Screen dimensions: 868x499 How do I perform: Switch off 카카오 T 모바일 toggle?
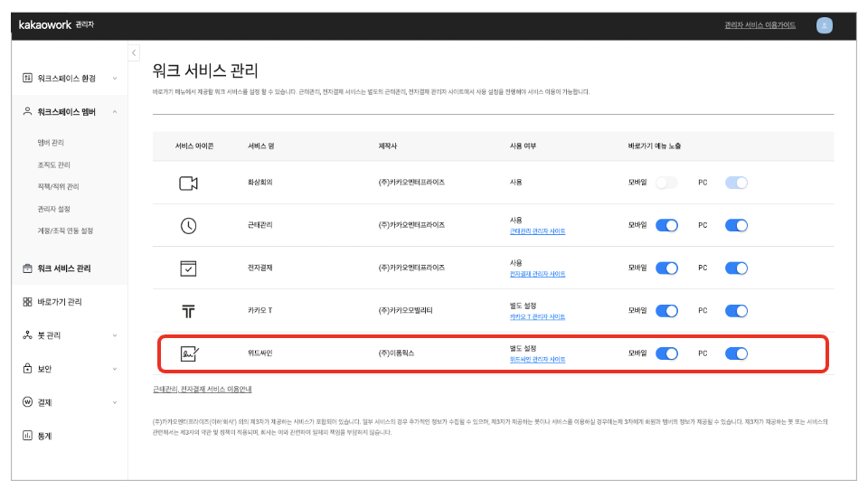[666, 310]
